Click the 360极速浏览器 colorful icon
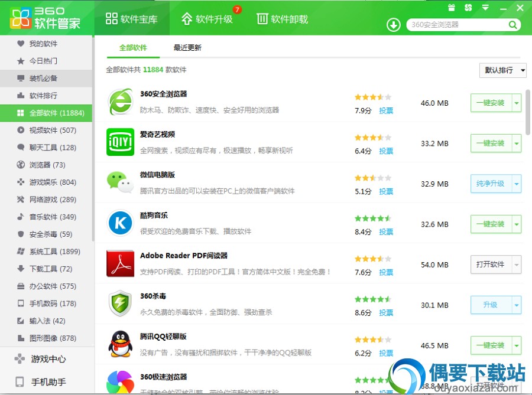 click(120, 382)
